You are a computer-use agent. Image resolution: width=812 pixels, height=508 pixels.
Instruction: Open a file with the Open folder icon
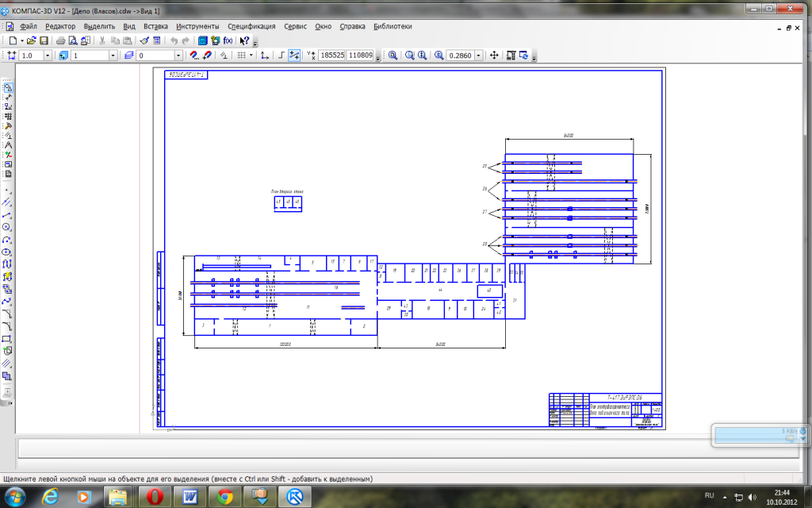pos(32,40)
